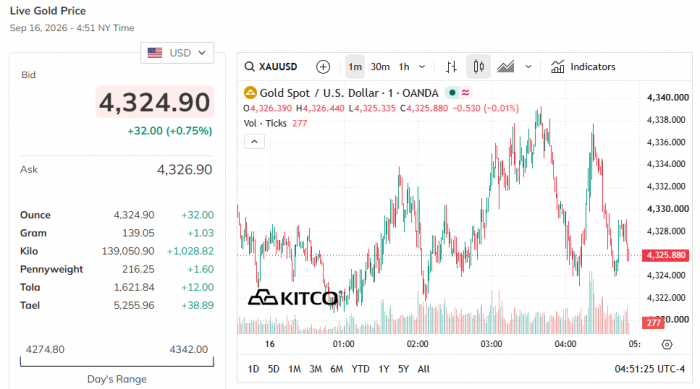Screen dimensions: 700x389
Task: Select the YTD date range
Action: pyautogui.click(x=360, y=369)
